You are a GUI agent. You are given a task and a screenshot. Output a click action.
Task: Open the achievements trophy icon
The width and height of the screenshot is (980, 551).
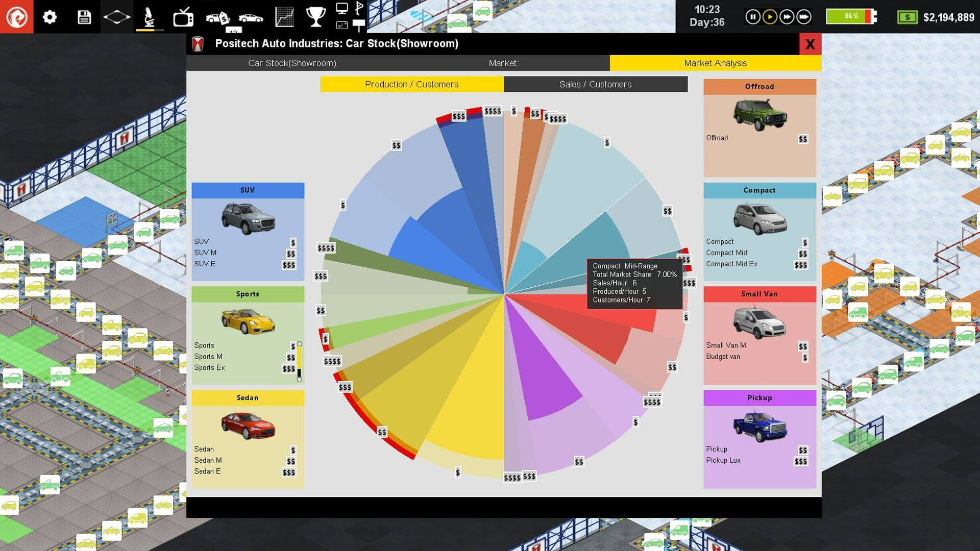click(x=315, y=17)
